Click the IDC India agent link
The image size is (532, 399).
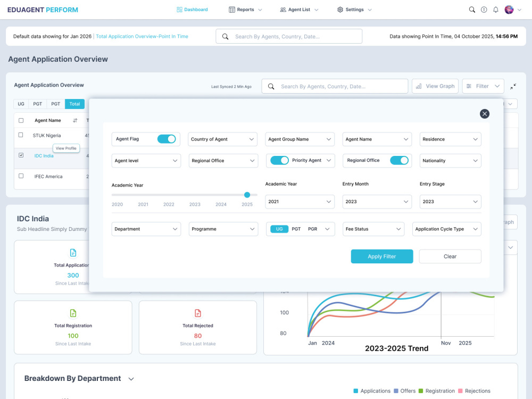44,156
